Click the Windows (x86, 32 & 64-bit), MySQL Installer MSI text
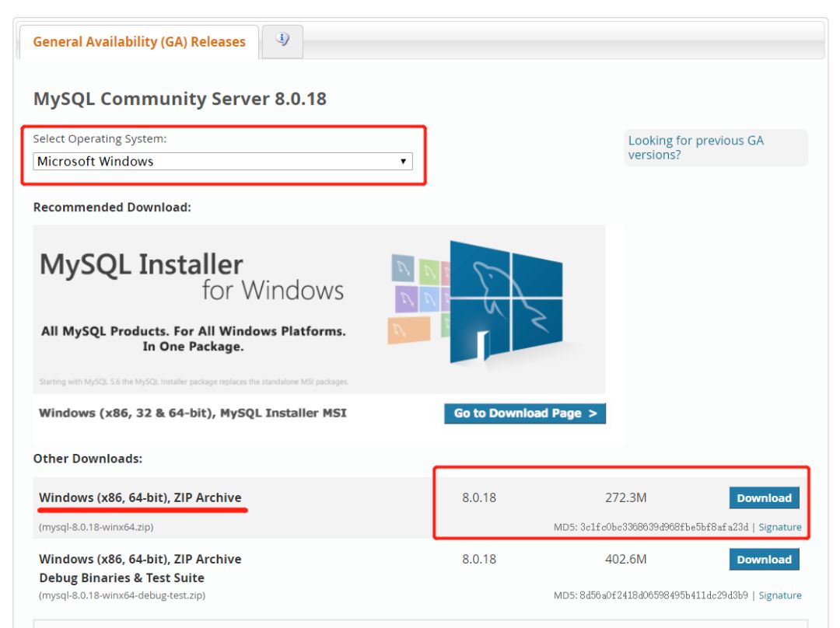 193,413
